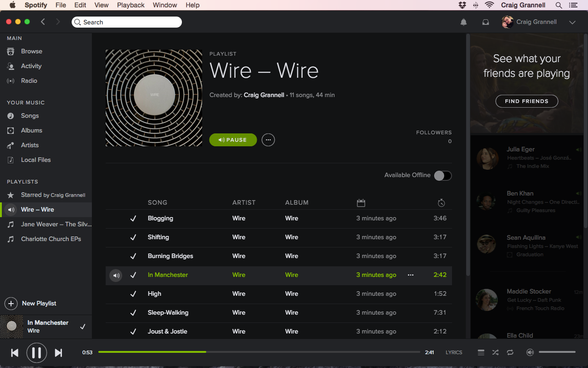Adjust the volume slider
This screenshot has height=368, width=588.
point(557,352)
